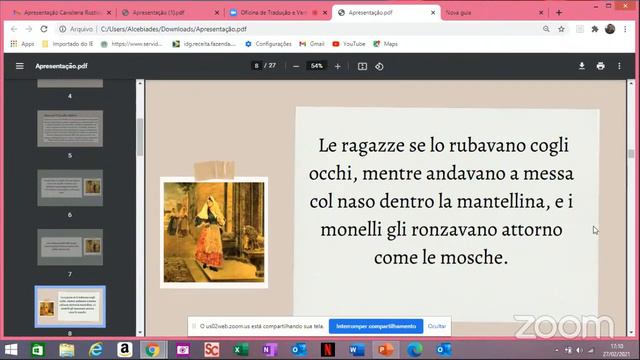Click the fit to page icon
The height and width of the screenshot is (360, 640).
pyautogui.click(x=362, y=67)
